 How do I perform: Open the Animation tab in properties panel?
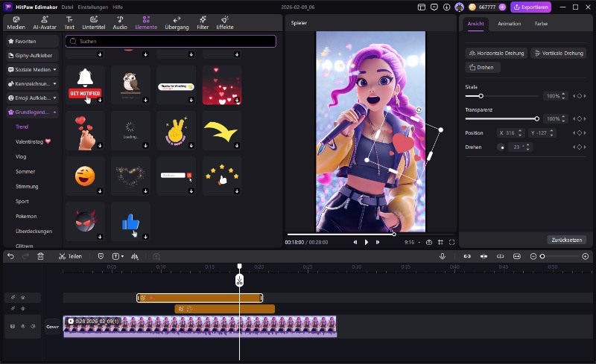click(x=509, y=24)
